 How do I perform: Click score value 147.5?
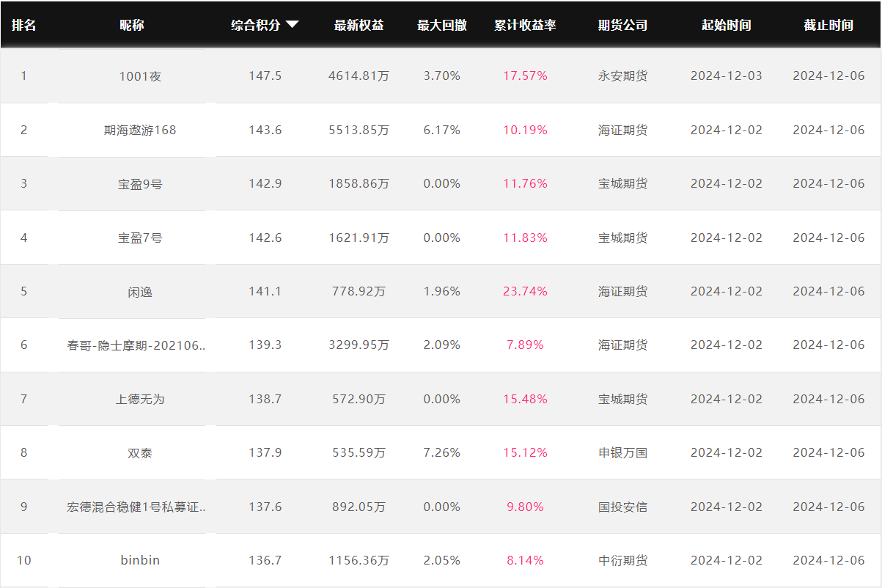pos(265,76)
